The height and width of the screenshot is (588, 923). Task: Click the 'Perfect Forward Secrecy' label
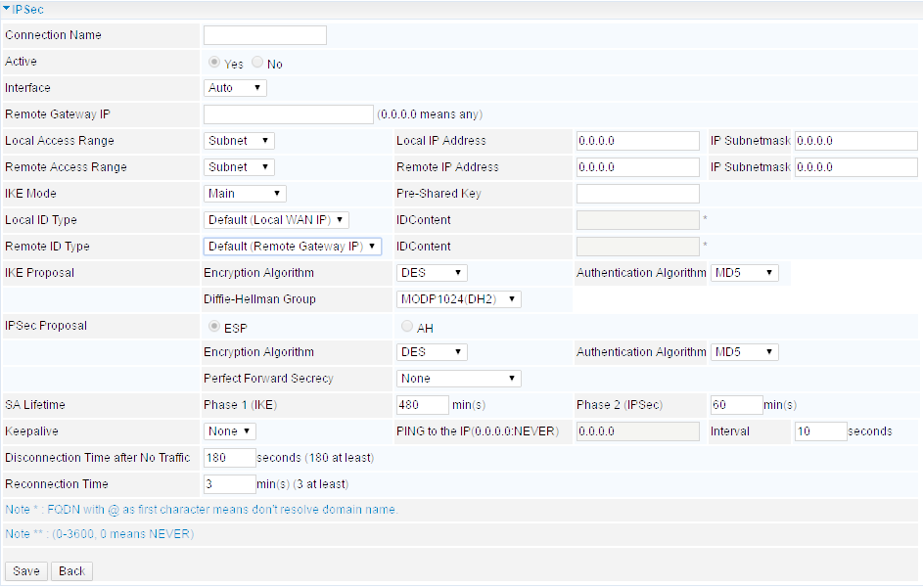268,379
